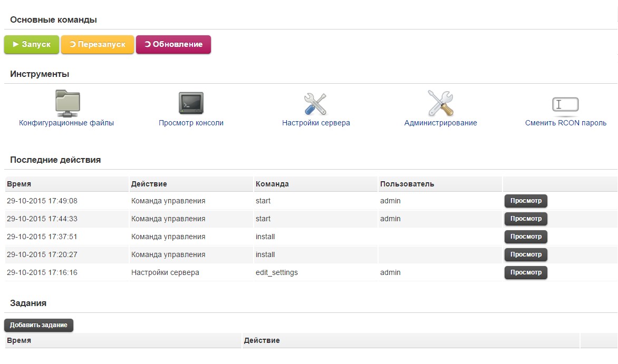Open the console view monitor icon
The width and height of the screenshot is (618, 364).
191,103
